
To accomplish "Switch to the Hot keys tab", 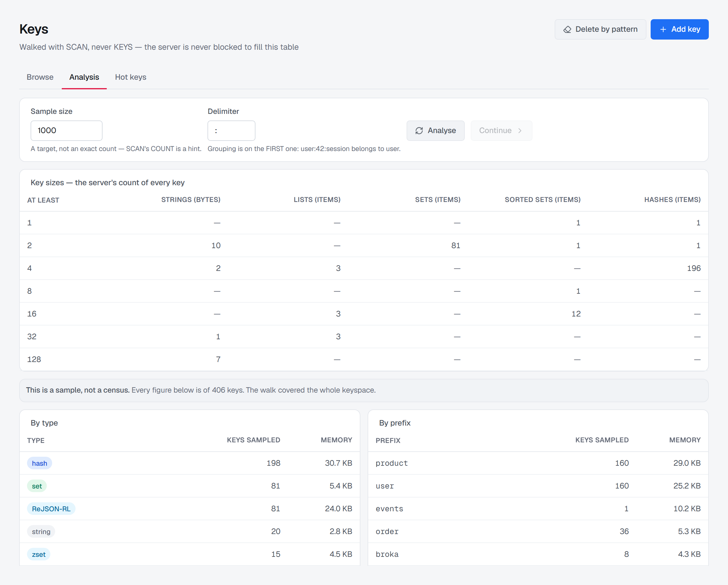I will point(131,77).
